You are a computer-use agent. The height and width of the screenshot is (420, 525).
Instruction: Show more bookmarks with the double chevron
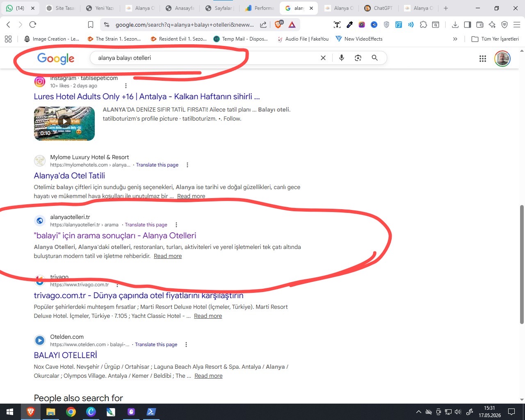pos(455,39)
